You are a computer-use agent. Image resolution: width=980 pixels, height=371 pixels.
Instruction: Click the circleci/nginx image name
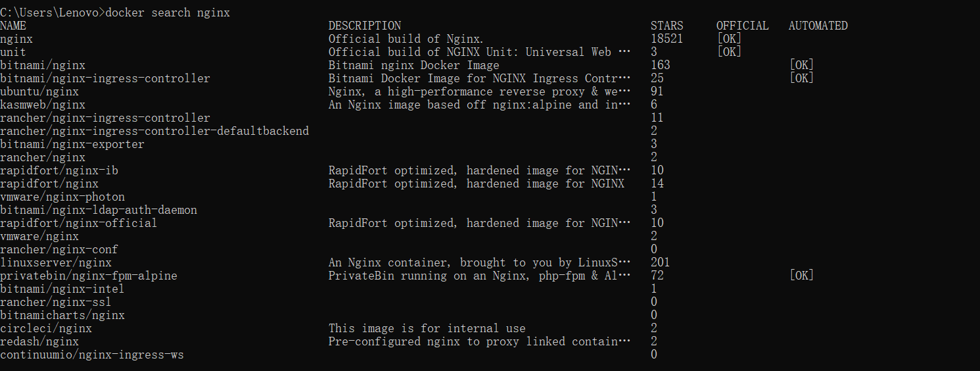point(46,328)
